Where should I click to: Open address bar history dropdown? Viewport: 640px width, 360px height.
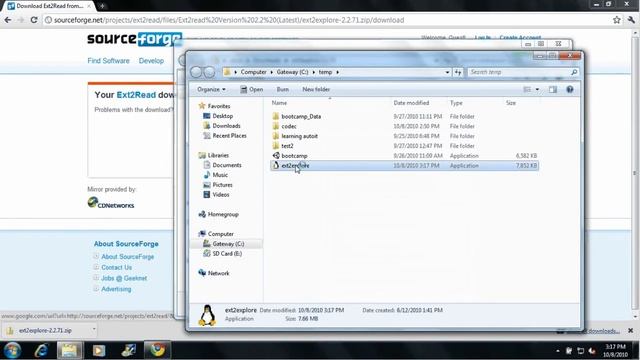coord(447,72)
